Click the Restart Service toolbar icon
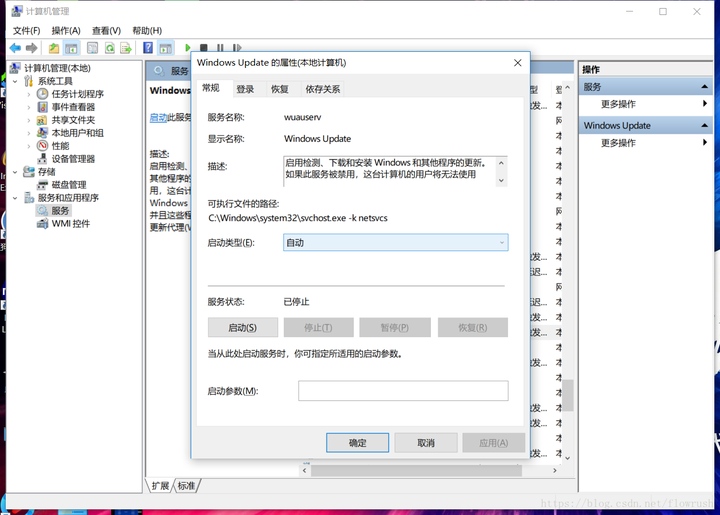The width and height of the screenshot is (720, 515). [237, 48]
